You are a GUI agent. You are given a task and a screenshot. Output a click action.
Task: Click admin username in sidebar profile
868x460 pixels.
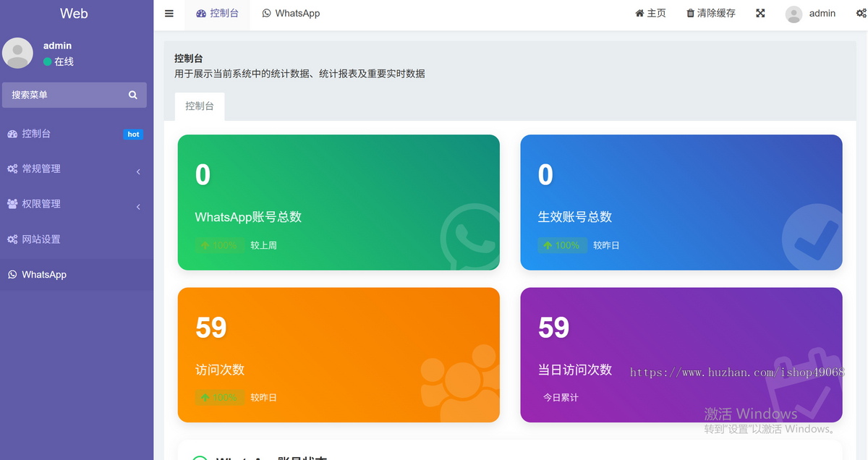click(x=57, y=46)
